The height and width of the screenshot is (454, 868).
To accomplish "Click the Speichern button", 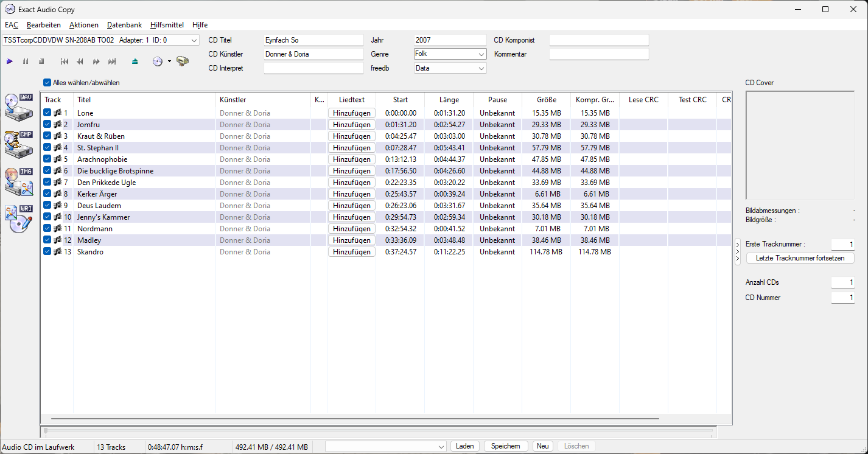I will tap(506, 446).
